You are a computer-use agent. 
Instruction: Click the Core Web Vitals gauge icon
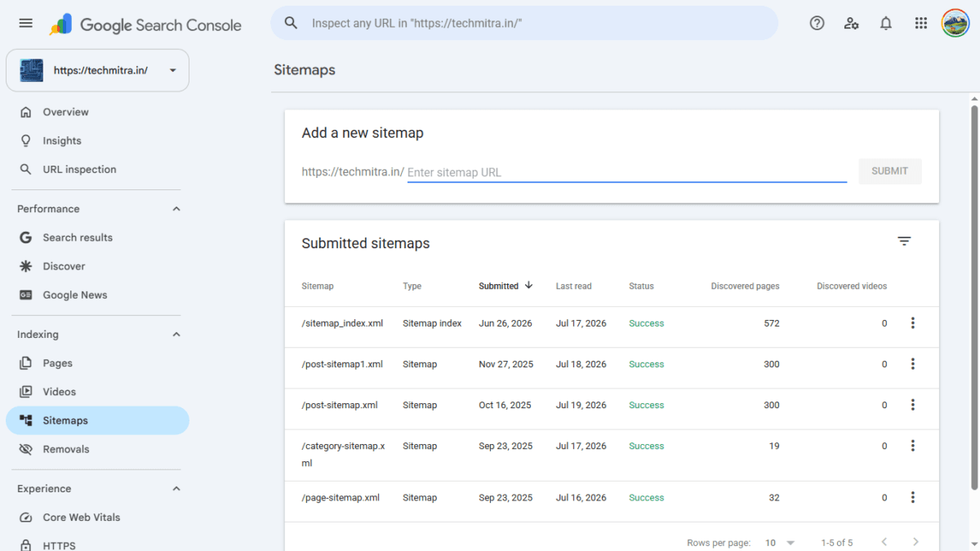(x=26, y=518)
